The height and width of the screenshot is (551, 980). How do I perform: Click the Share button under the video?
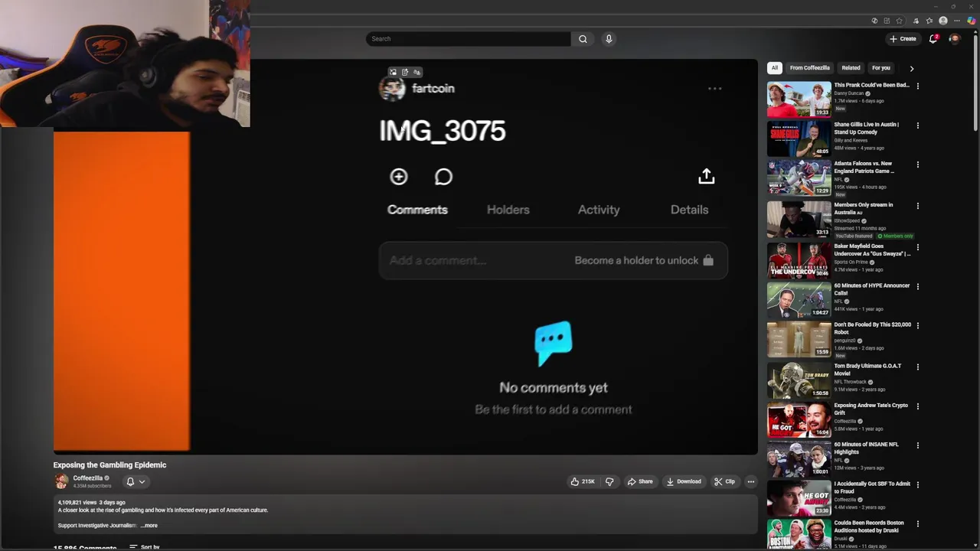click(640, 481)
